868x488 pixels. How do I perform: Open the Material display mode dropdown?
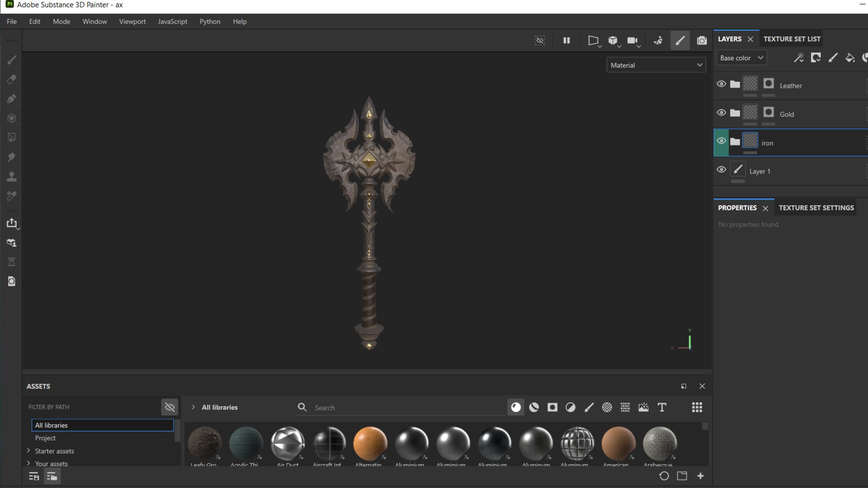click(656, 65)
